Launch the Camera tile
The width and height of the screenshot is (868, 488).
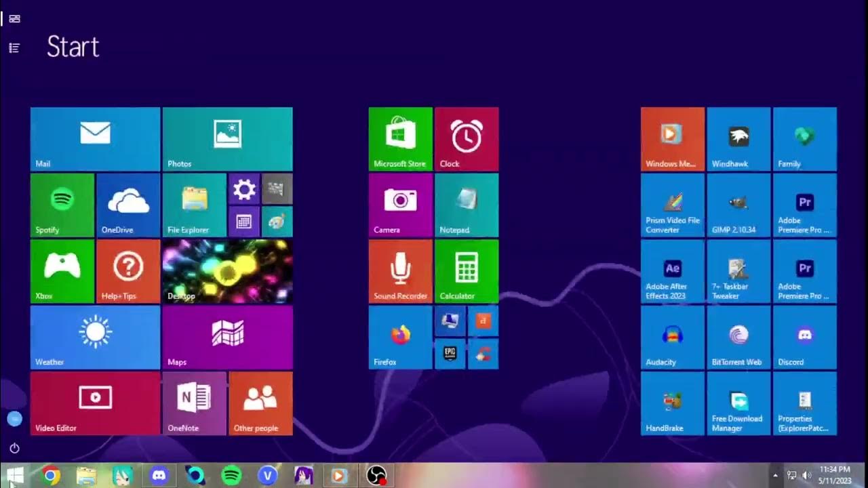pyautogui.click(x=400, y=205)
